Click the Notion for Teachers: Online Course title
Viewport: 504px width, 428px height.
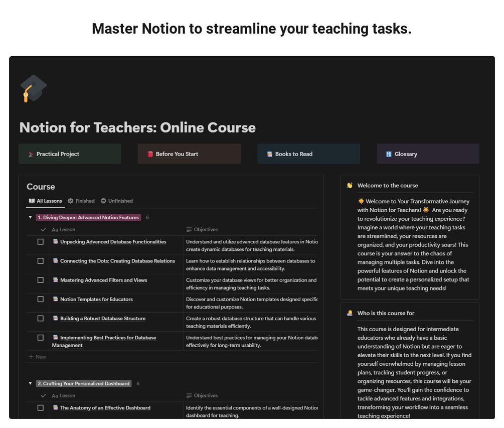coord(137,127)
